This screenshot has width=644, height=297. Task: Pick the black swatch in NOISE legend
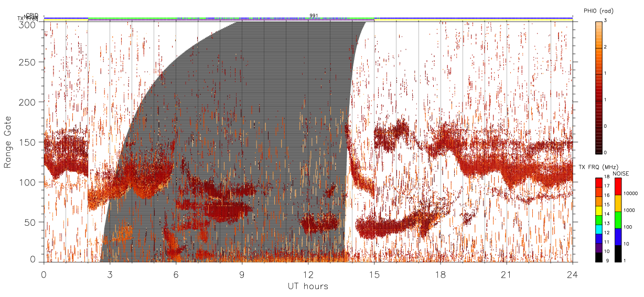point(617,254)
